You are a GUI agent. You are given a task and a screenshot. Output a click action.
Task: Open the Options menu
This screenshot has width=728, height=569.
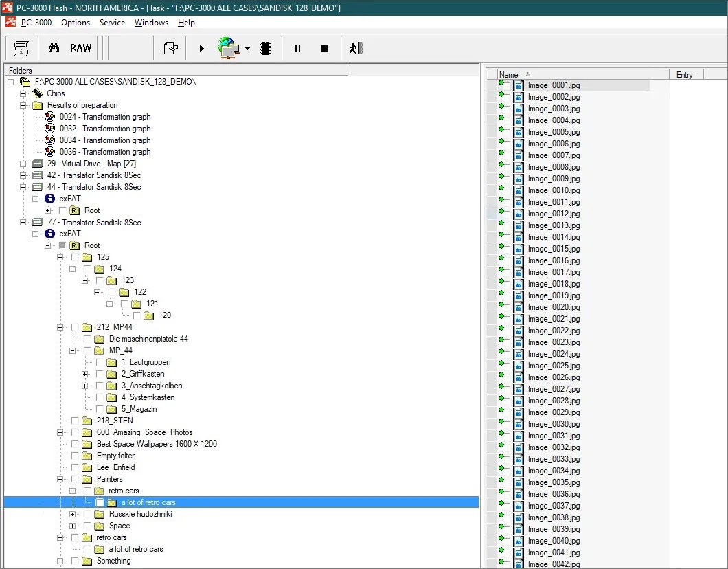(x=76, y=23)
